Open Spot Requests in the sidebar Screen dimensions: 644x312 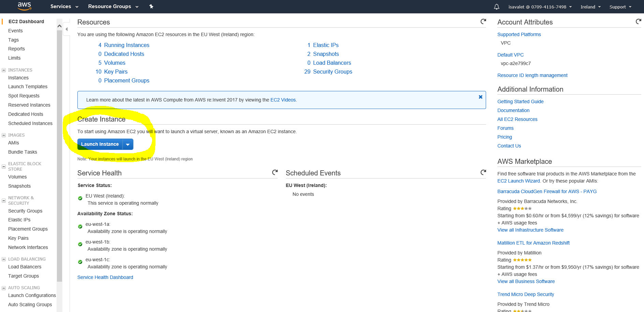(24, 96)
